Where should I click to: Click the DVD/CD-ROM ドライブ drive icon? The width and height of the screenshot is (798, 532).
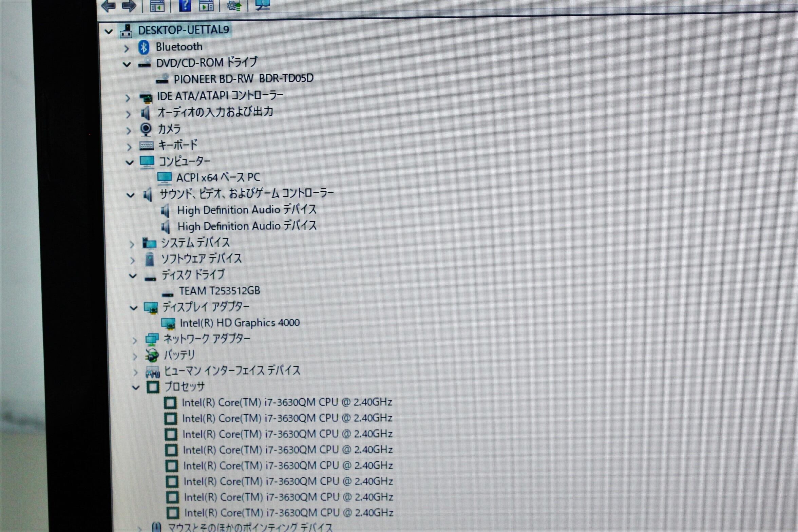tap(145, 63)
